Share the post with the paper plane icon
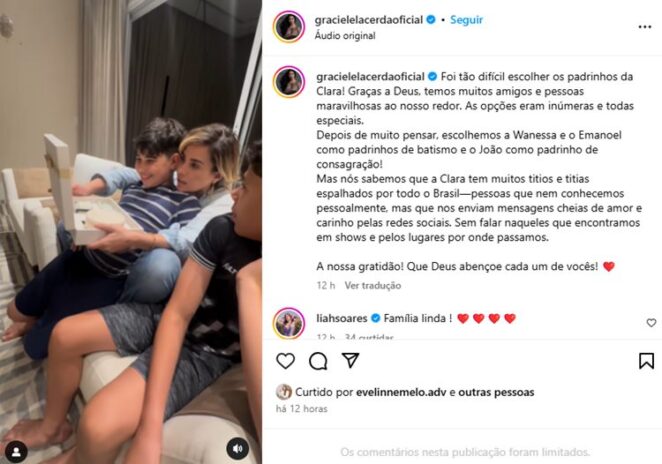The image size is (662, 464). tap(350, 360)
